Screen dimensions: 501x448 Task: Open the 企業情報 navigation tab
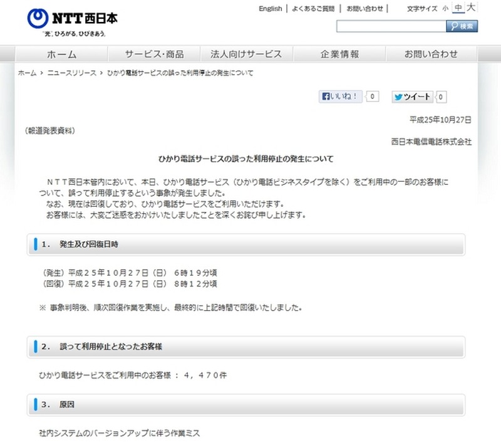(339, 54)
